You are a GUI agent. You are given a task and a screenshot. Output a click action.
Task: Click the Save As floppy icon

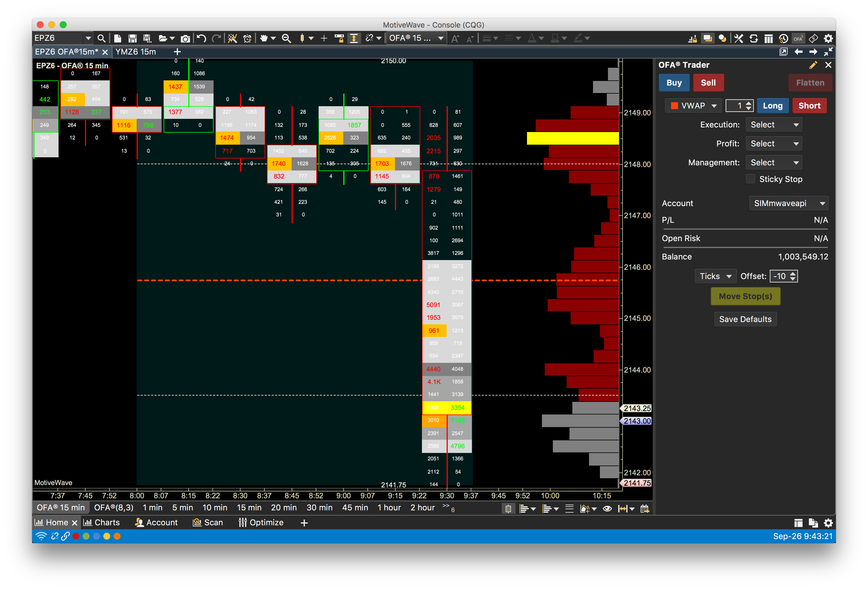pyautogui.click(x=147, y=38)
